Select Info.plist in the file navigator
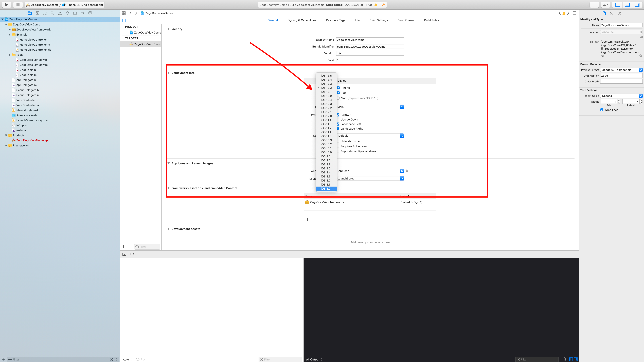The image size is (644, 362). point(22,125)
